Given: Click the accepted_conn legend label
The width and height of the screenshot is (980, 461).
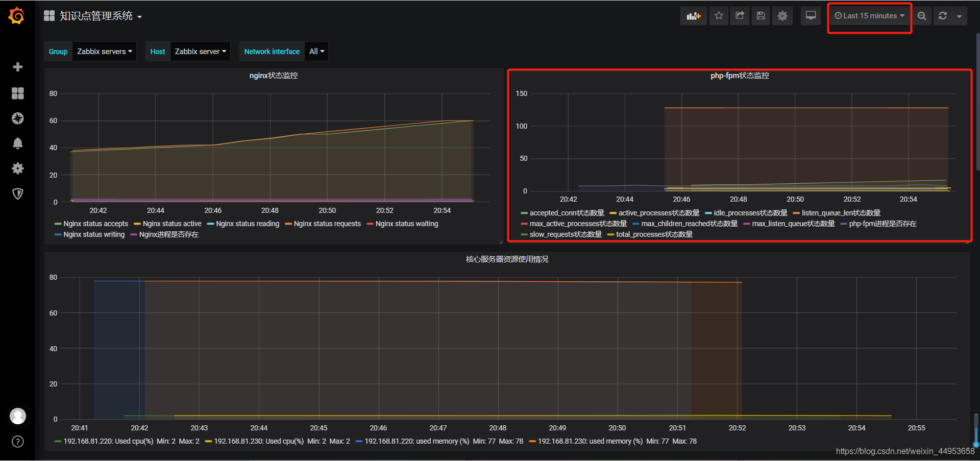Looking at the screenshot, I should (567, 213).
